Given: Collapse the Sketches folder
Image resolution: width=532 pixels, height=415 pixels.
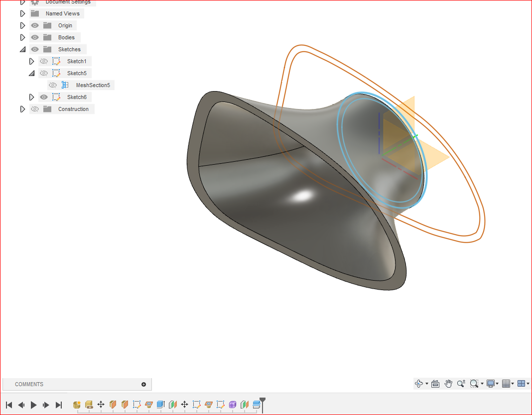Looking at the screenshot, I should (22, 49).
